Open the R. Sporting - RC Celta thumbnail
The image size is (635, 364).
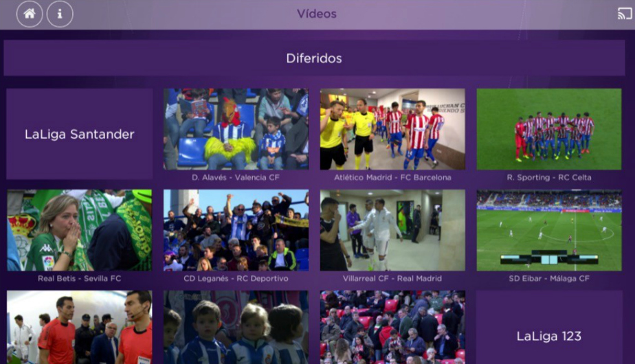tap(548, 129)
